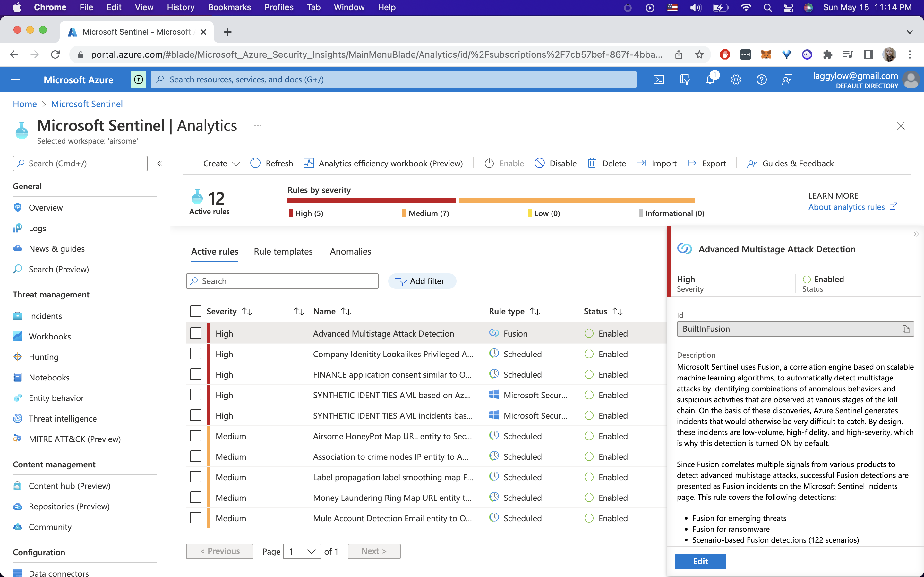Open the Bookmarks menu in Chrome
The height and width of the screenshot is (577, 924).
tap(229, 7)
